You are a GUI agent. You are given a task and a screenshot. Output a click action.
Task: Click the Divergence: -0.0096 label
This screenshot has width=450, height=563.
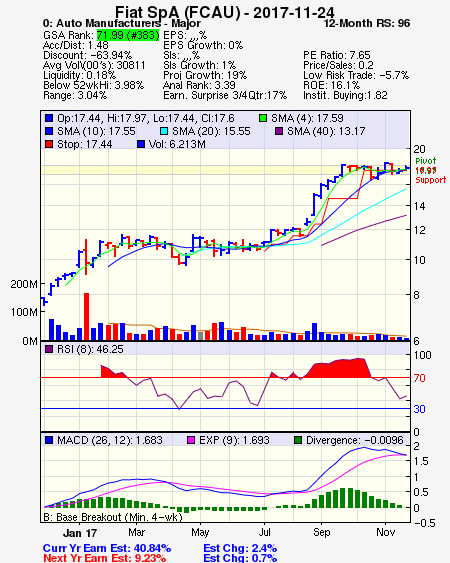coord(355,440)
